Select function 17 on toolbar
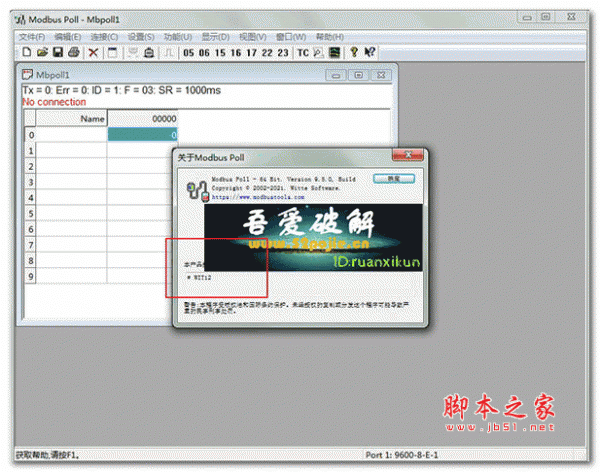600x472 pixels. (x=251, y=53)
